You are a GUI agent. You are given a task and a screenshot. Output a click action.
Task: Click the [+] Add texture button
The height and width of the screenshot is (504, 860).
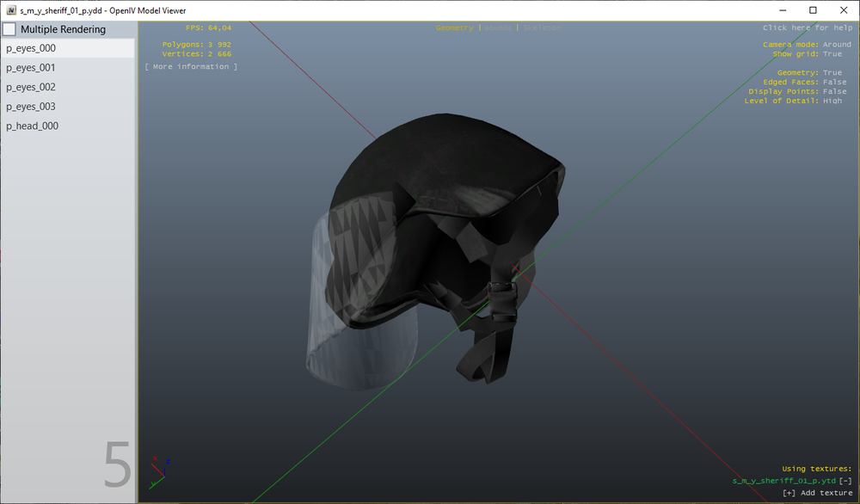tap(817, 493)
